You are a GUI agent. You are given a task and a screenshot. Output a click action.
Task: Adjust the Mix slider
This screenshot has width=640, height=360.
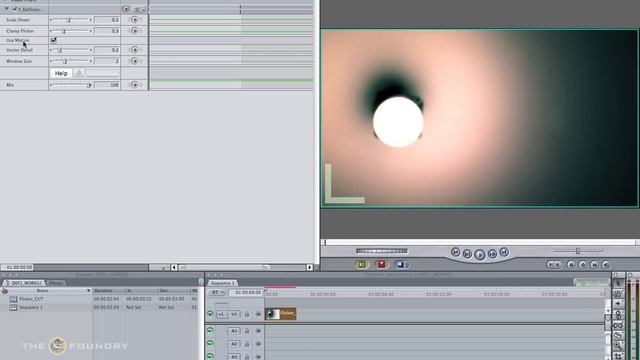click(x=70, y=85)
